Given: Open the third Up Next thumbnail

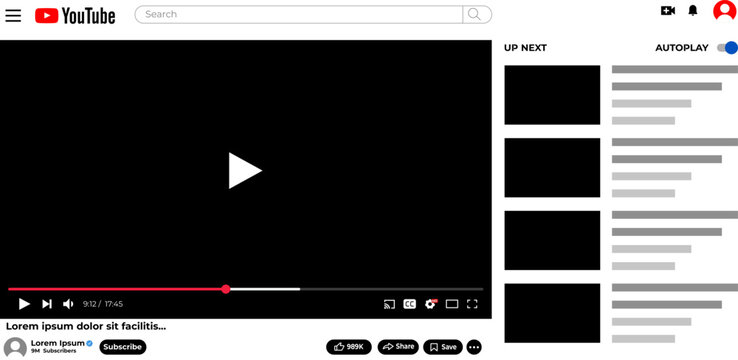Looking at the screenshot, I should (x=552, y=240).
